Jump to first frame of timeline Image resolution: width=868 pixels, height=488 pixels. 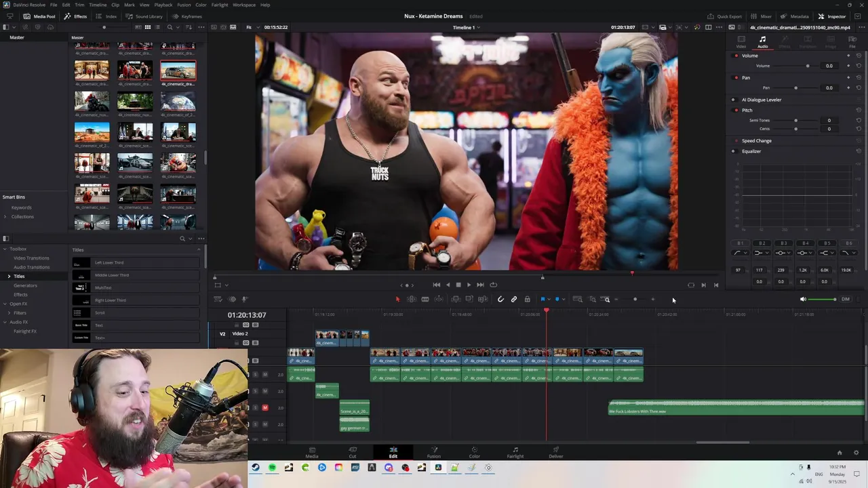(x=436, y=285)
